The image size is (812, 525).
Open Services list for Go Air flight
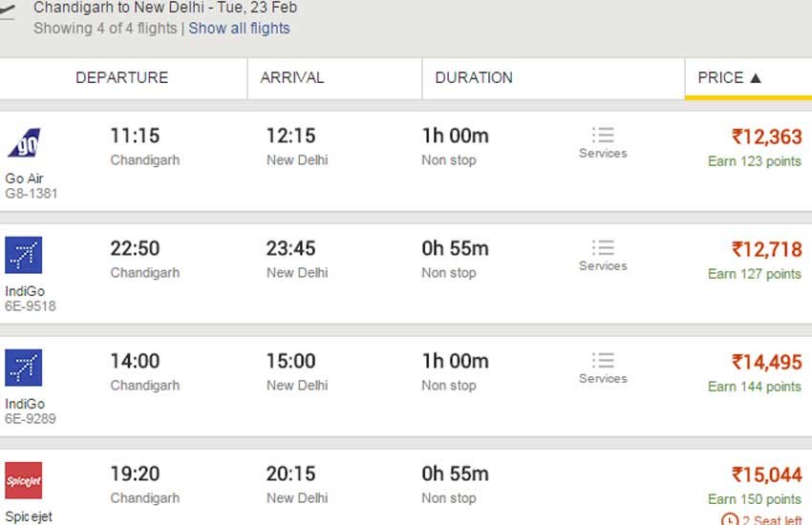coord(603,143)
